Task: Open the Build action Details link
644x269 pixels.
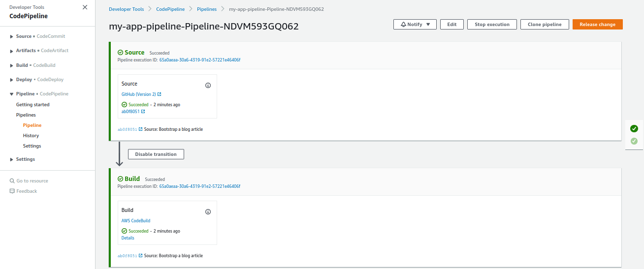Action: point(128,238)
